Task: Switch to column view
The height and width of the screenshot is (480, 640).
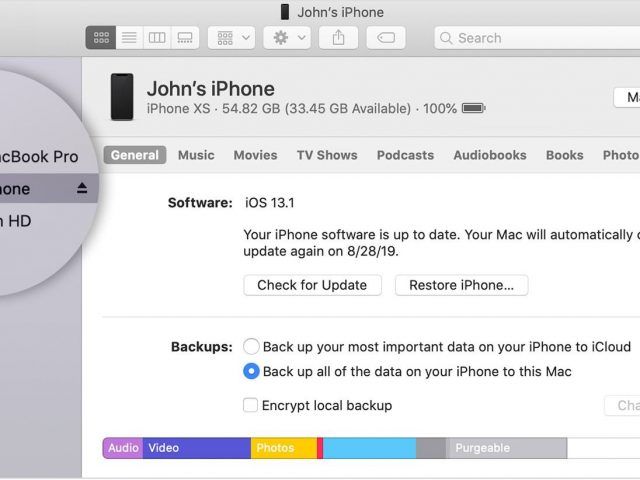Action: click(157, 38)
